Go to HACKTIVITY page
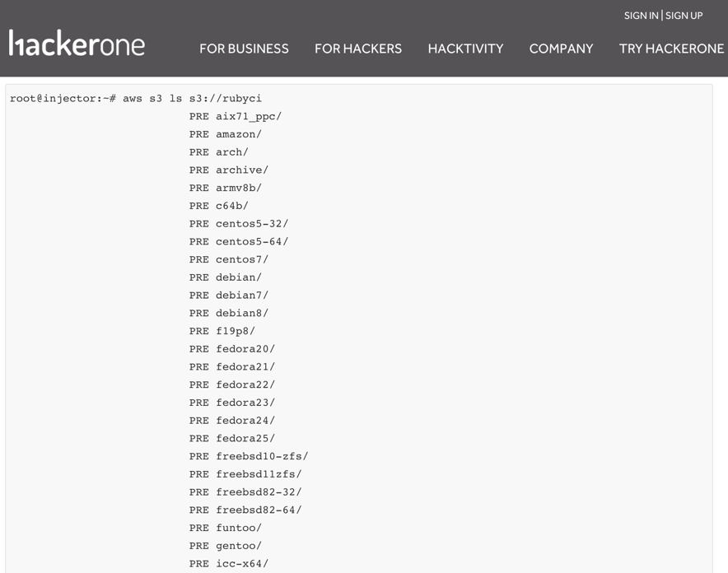The image size is (728, 573). tap(465, 49)
